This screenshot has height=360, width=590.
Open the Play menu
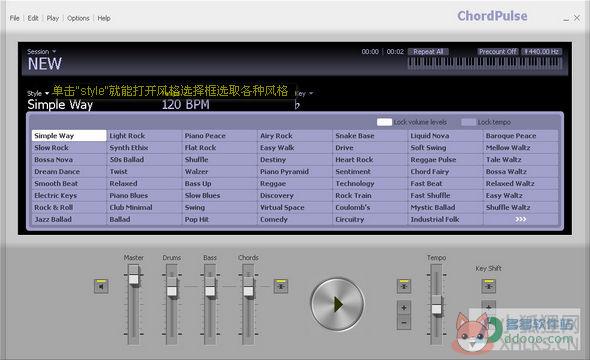point(53,18)
